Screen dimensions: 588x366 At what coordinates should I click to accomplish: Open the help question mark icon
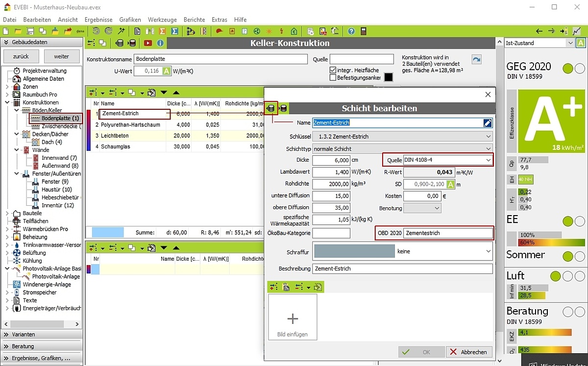pos(351,31)
